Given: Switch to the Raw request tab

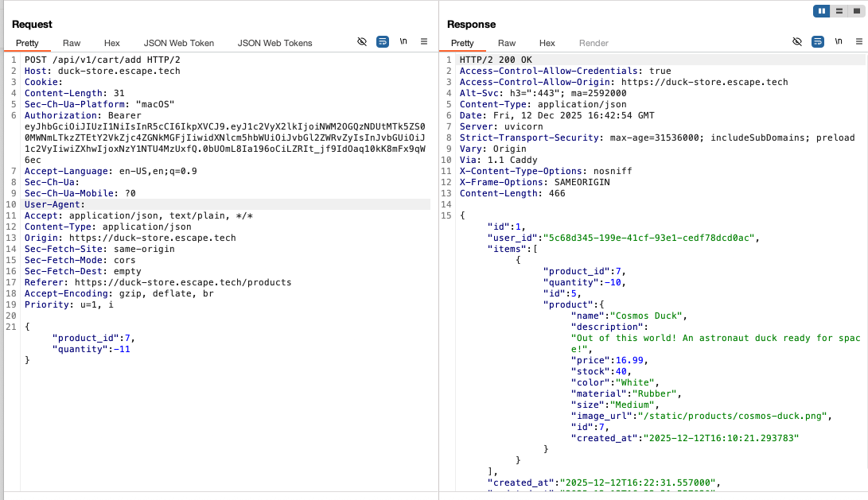Looking at the screenshot, I should tap(71, 43).
